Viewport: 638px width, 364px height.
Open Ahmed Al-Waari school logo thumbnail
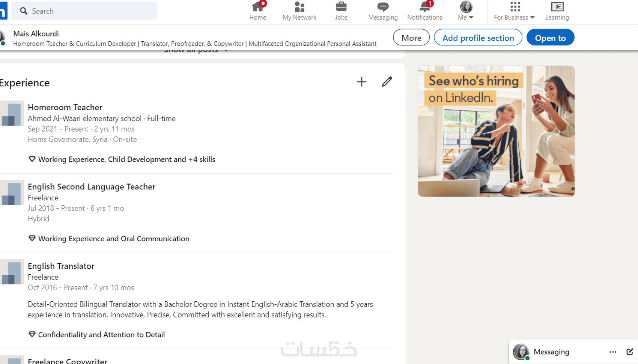[x=12, y=113]
